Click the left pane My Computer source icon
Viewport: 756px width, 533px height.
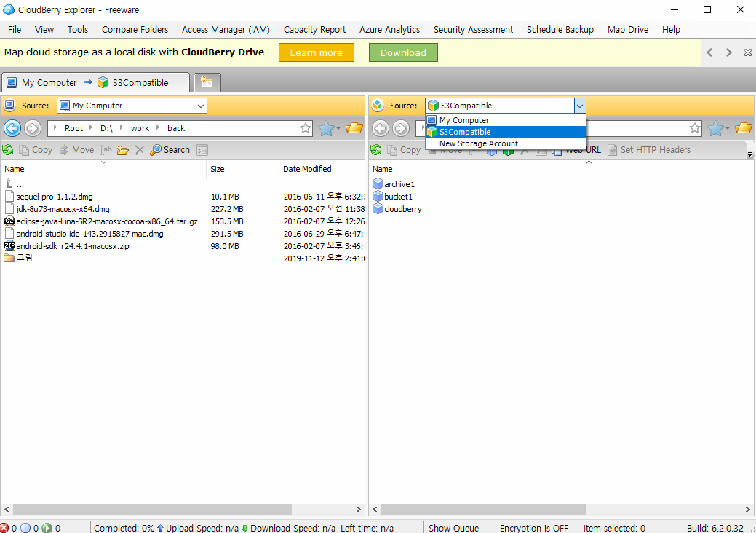(9, 106)
